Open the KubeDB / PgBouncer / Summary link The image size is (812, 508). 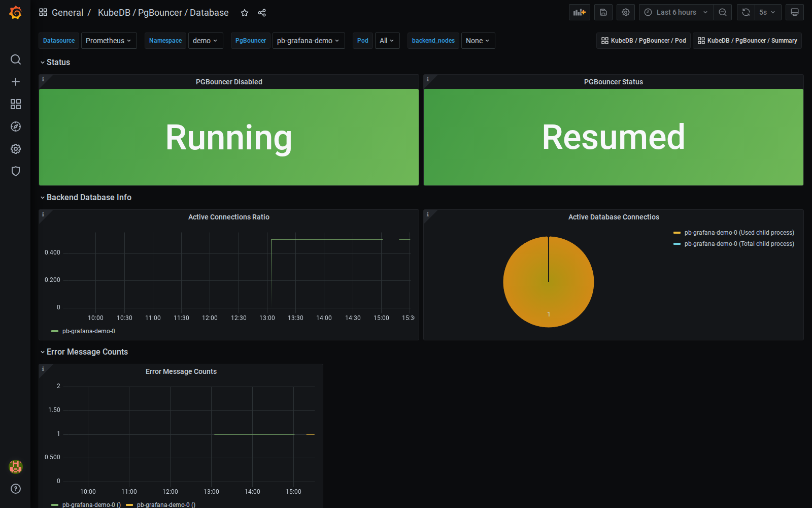(x=747, y=41)
